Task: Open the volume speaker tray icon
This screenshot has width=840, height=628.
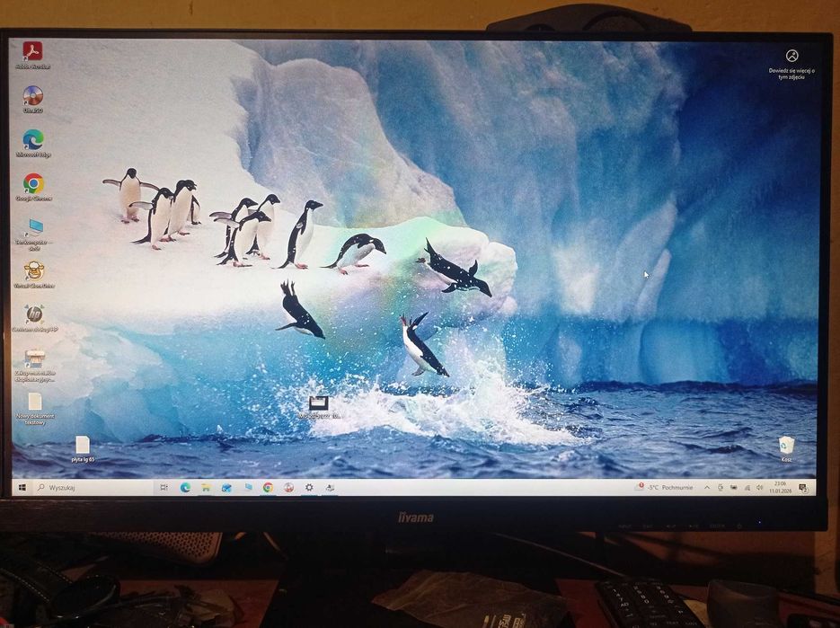Action: coord(760,488)
